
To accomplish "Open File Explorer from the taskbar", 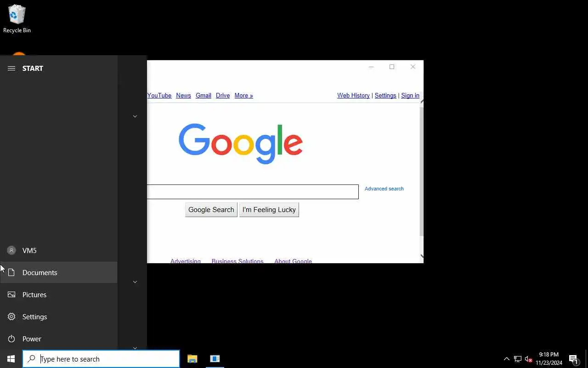I will 192,359.
